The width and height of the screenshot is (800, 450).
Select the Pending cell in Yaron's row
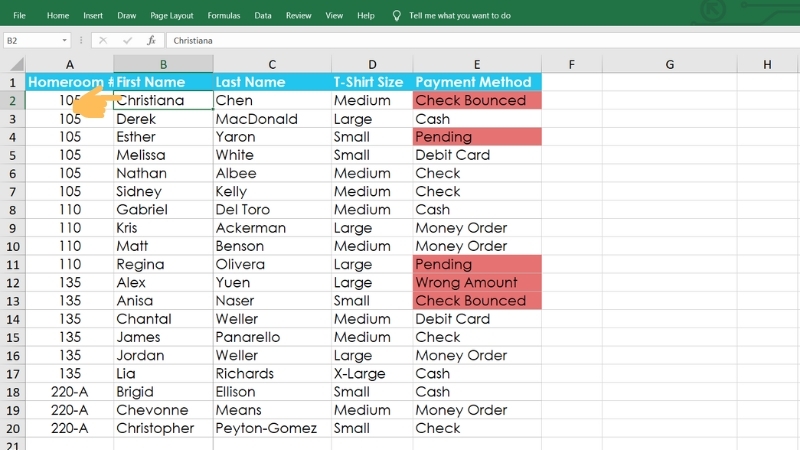[477, 137]
